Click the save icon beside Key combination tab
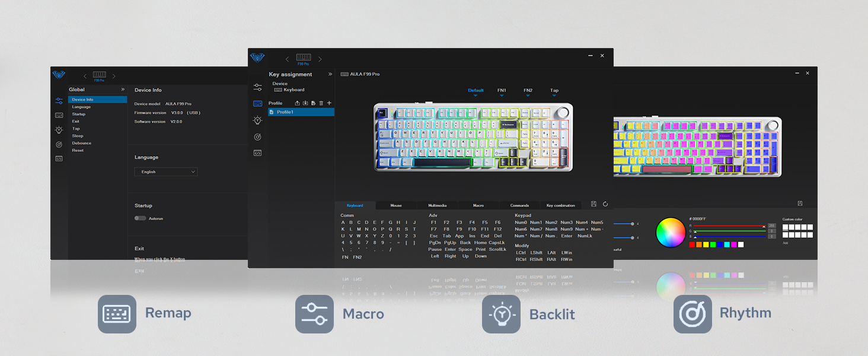Screen dimensions: 868x356 point(593,204)
